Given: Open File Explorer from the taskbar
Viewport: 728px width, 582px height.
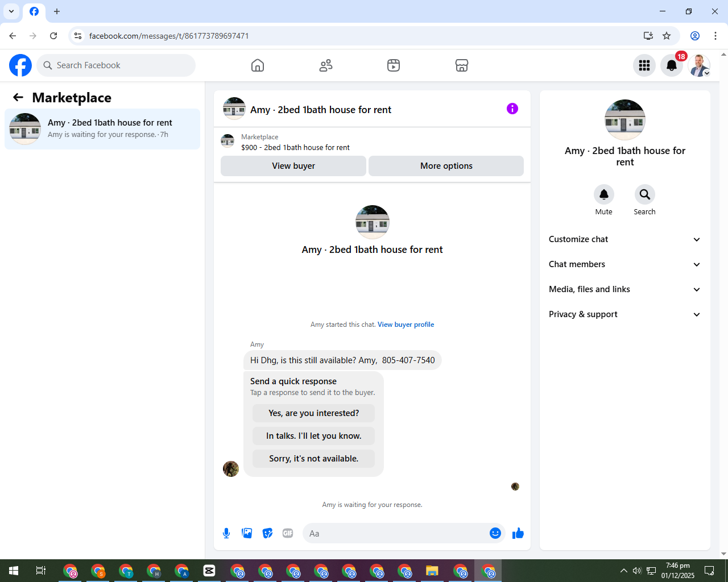Looking at the screenshot, I should [x=432, y=571].
